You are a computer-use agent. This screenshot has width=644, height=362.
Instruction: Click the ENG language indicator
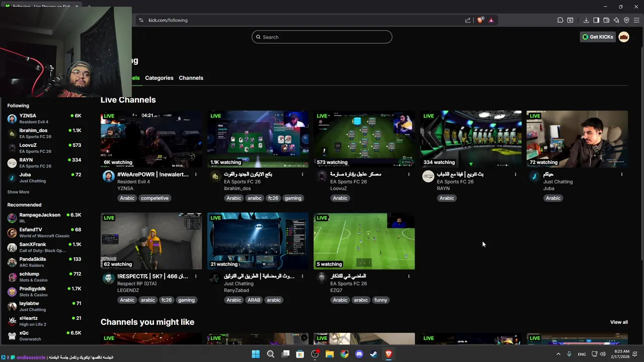click(x=582, y=354)
